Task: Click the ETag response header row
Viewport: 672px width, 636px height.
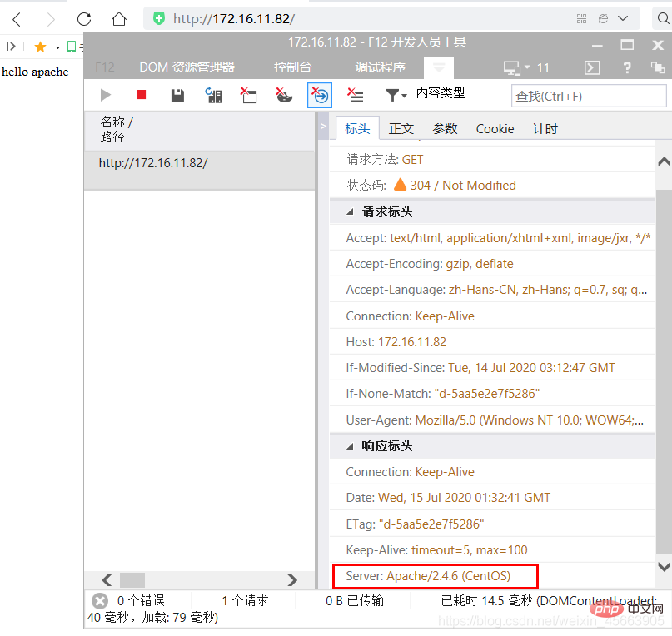Action: click(x=492, y=524)
